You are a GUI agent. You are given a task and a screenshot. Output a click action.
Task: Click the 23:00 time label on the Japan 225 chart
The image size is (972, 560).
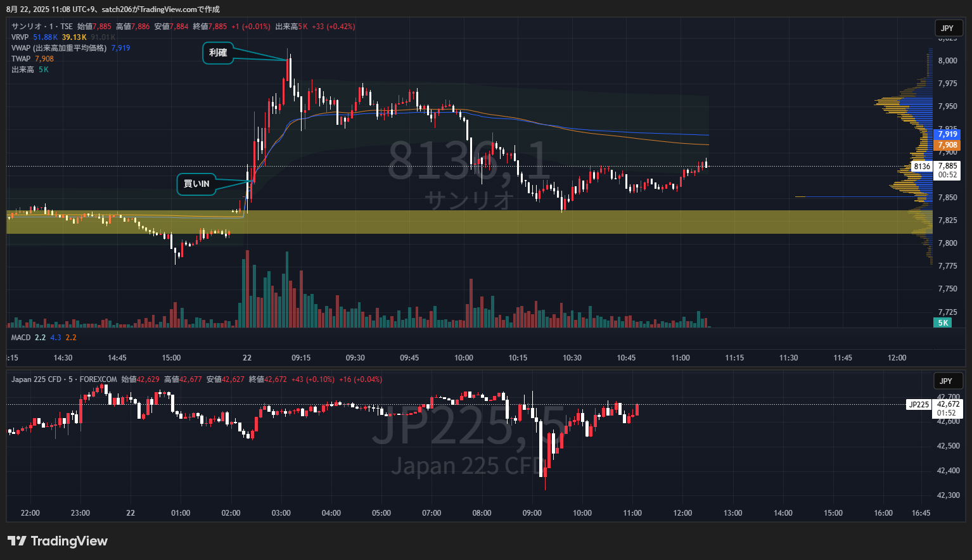pos(80,513)
